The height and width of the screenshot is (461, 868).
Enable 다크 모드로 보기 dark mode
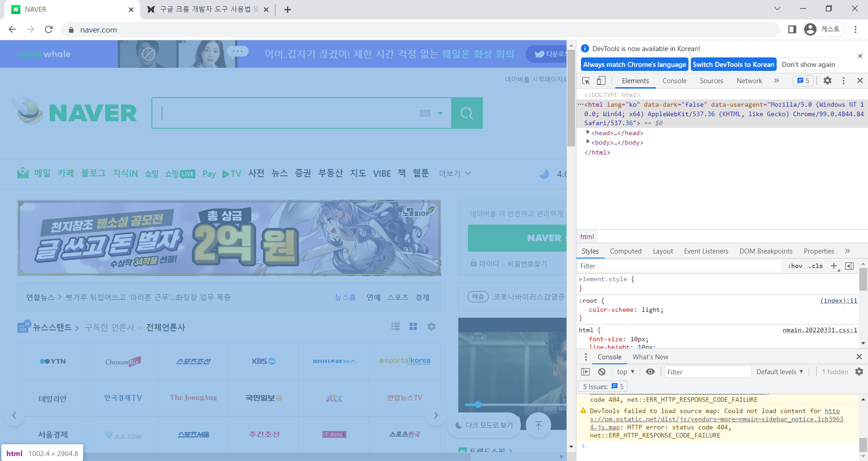point(484,425)
